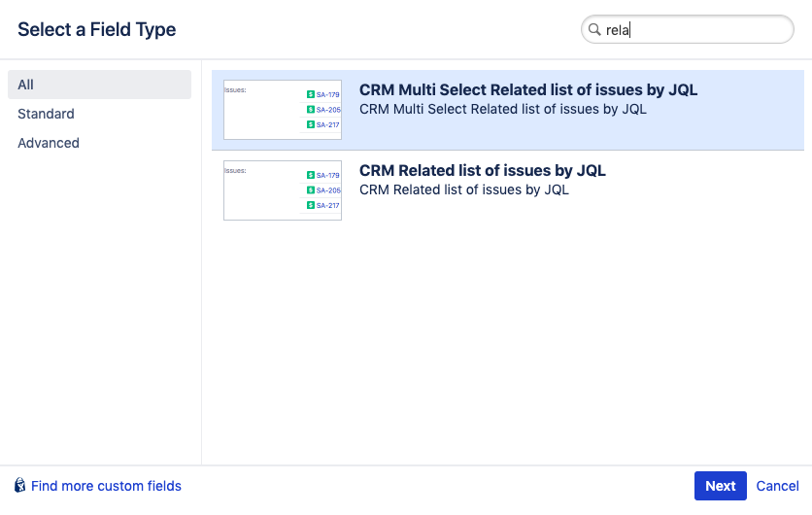Click the marketplace icon beside Find more custom fields
This screenshot has width=812, height=515.
pyautogui.click(x=19, y=486)
